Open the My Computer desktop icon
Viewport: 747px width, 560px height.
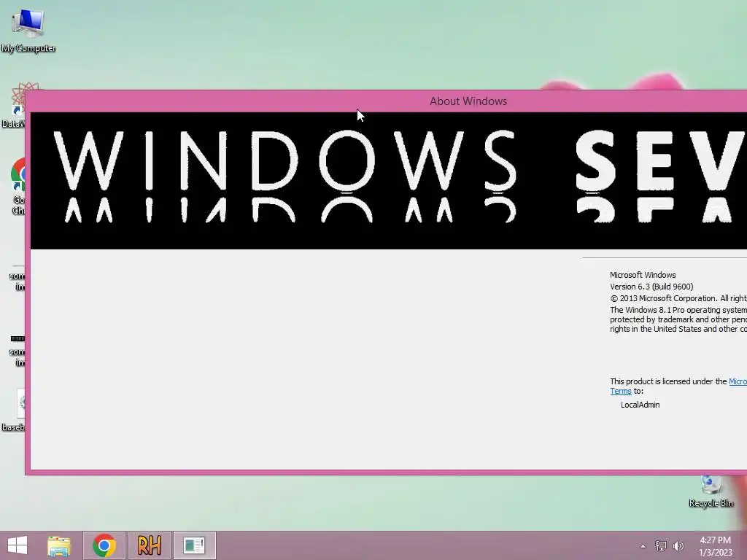click(28, 30)
